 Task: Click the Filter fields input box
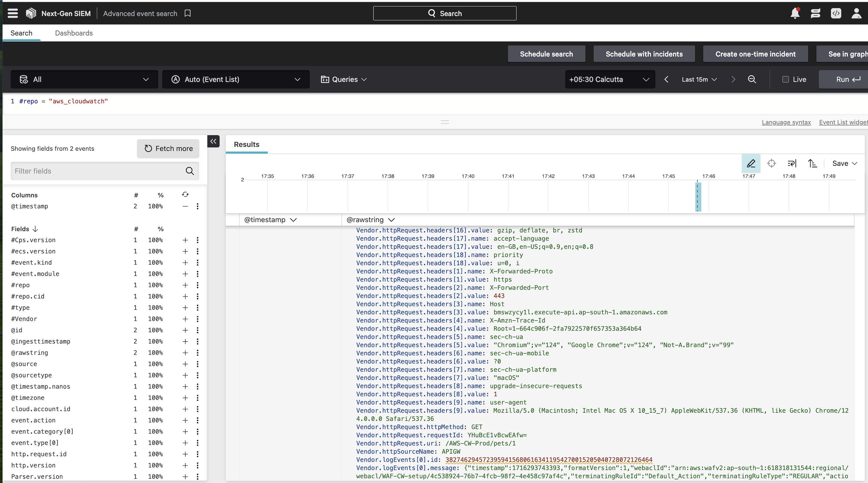pos(98,171)
